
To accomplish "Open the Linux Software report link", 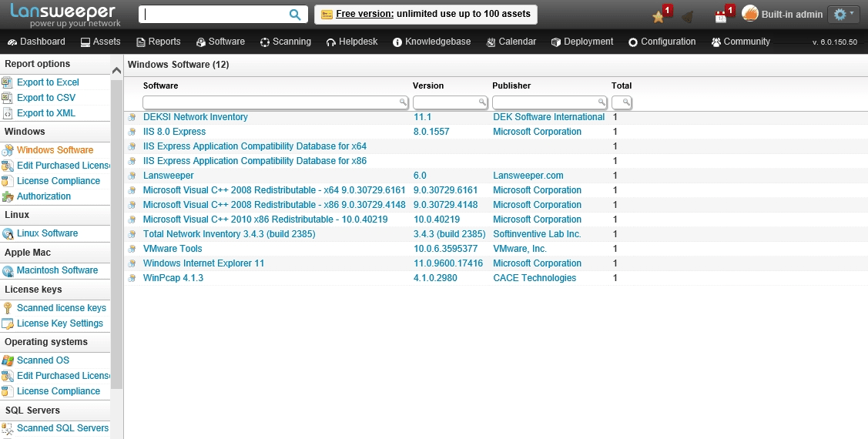I will coord(48,233).
